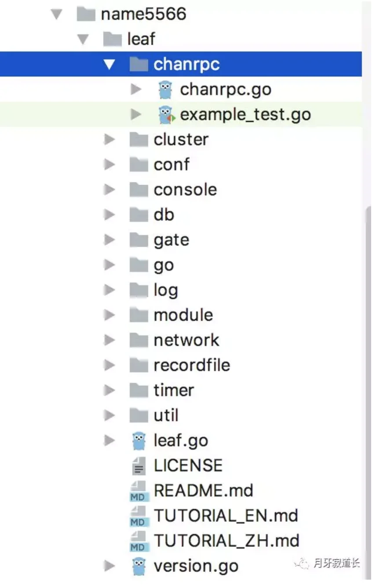Click the network folder icon
Image resolution: width=372 pixels, height=588 pixels.
click(139, 341)
